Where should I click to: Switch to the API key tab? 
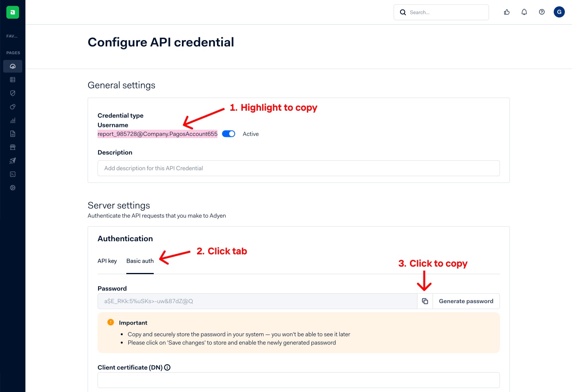[107, 261]
